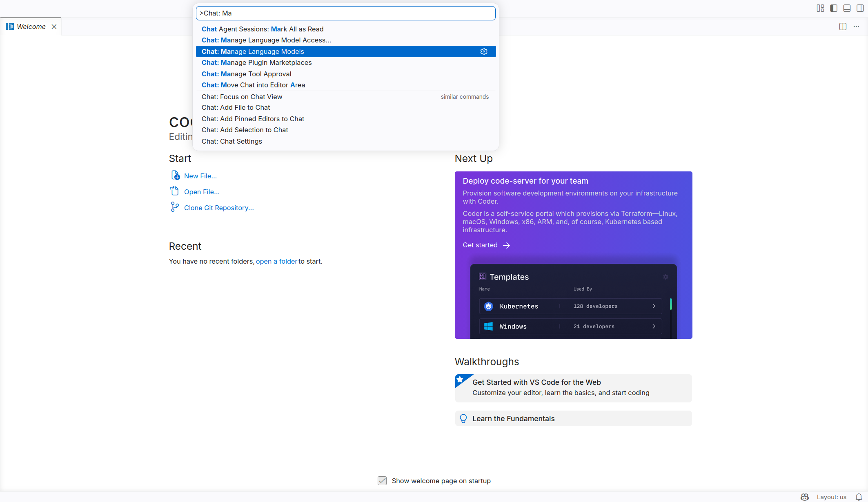Screen dimensions: 868x502
Task: Toggle Show welcome page on startup checkbox
Action: [x=382, y=481]
